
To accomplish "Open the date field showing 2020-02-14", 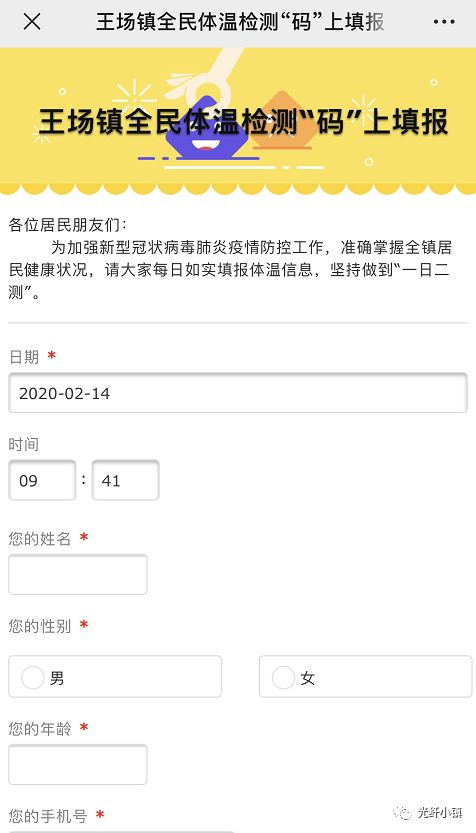I will 237,393.
